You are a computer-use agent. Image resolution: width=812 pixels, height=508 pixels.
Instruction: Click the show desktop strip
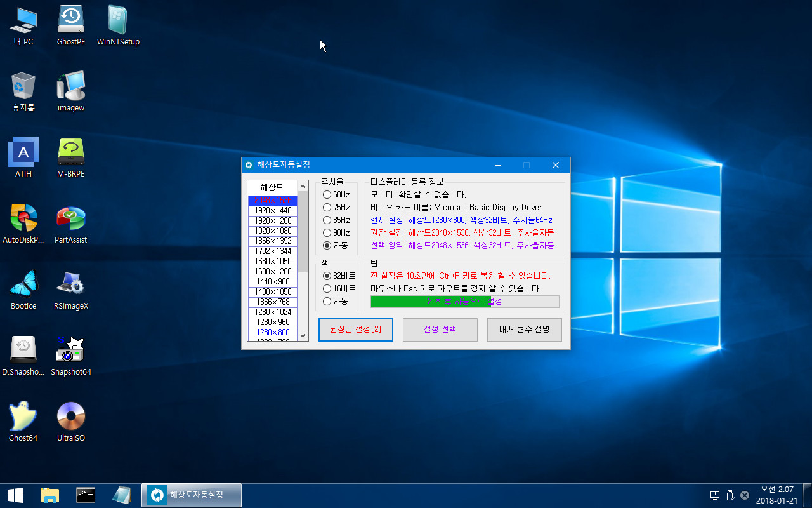pyautogui.click(x=808, y=495)
